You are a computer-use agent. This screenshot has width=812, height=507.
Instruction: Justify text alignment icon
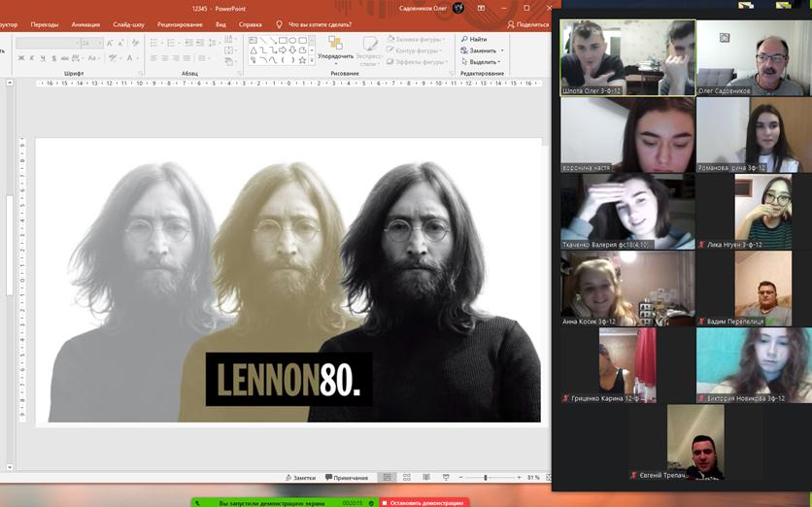point(186,58)
